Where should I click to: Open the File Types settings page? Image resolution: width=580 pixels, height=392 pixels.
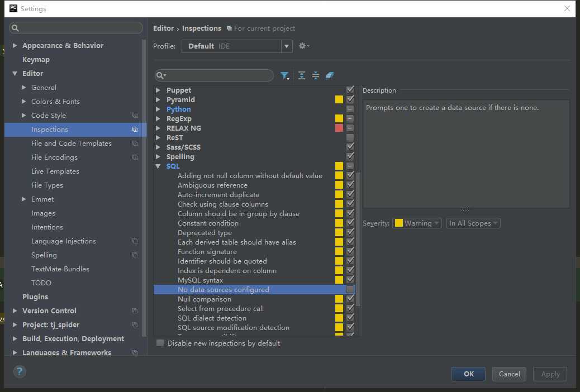pyautogui.click(x=47, y=185)
